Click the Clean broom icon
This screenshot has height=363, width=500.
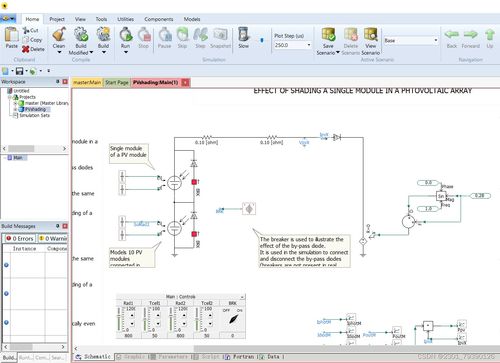(x=59, y=34)
